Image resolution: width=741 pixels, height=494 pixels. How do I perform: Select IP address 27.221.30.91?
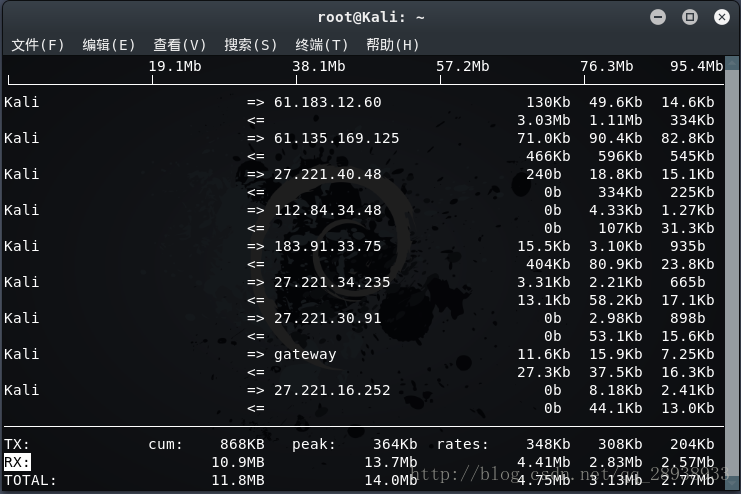(x=327, y=318)
